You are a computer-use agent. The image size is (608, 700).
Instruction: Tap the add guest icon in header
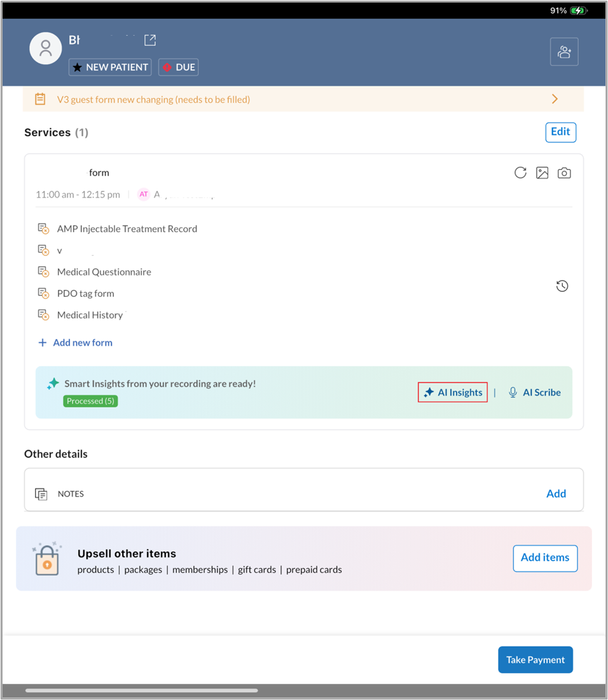pos(564,52)
